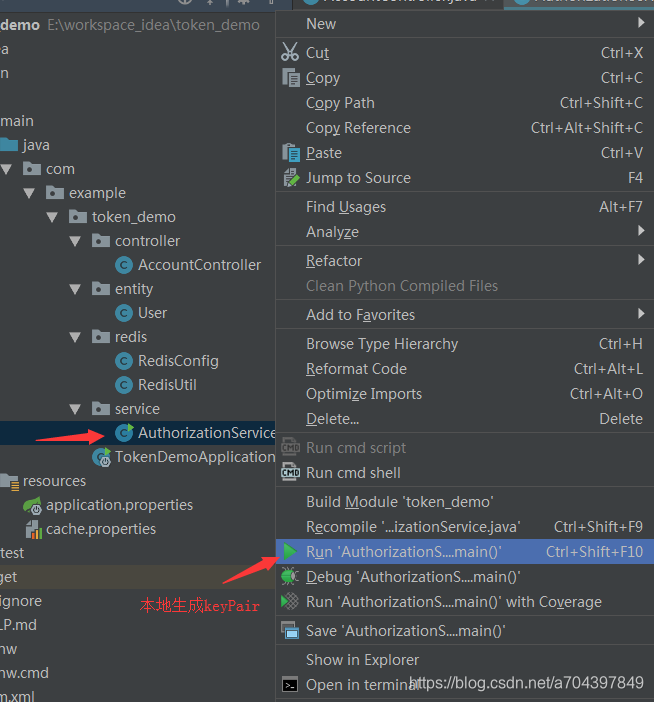The image size is (654, 702).
Task: Select application.properties file
Action: 120,505
